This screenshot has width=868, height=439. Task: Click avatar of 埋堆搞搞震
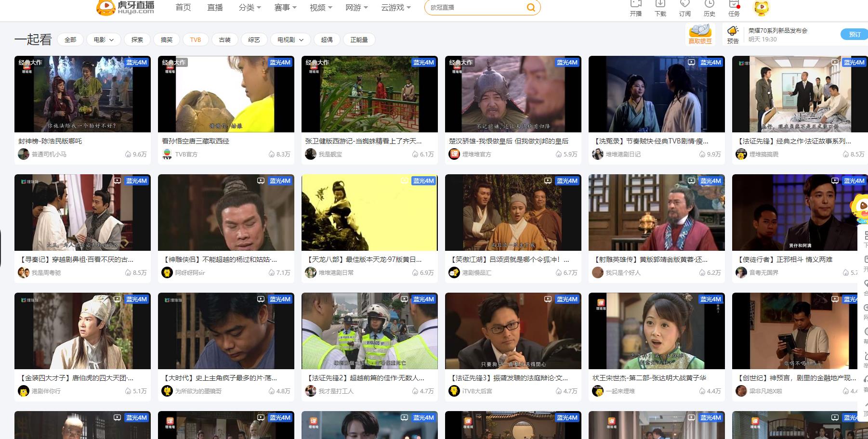click(741, 154)
